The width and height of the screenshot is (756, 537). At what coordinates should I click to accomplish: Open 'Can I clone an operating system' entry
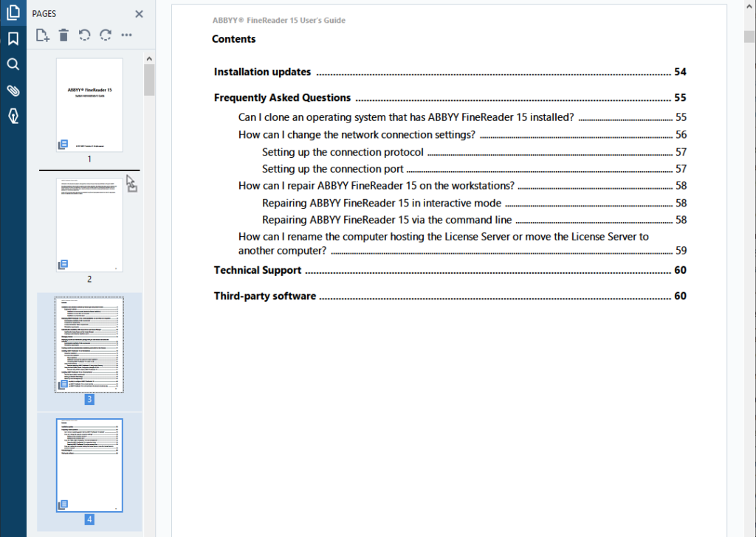tap(462, 117)
